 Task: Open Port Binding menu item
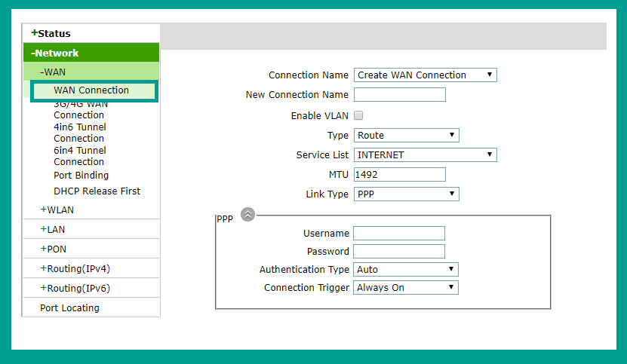coord(81,176)
